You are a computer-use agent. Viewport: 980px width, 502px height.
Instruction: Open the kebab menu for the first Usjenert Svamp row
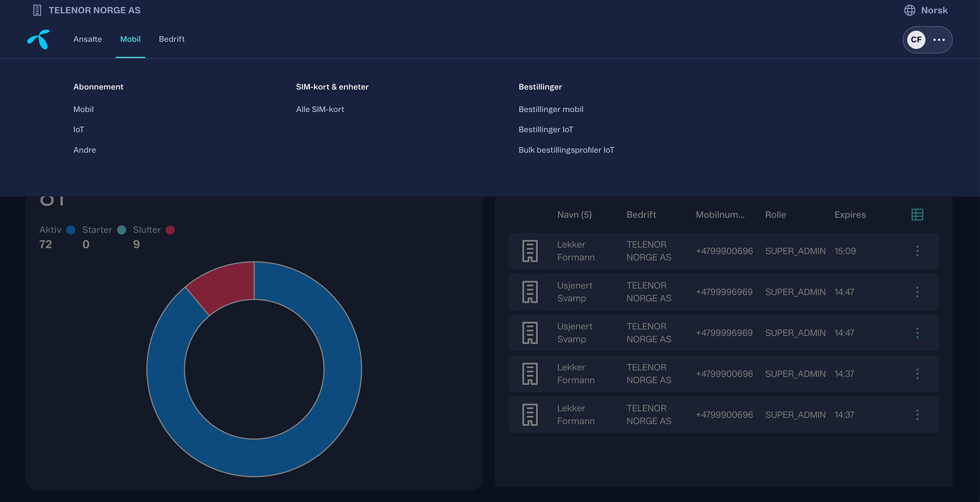pos(917,292)
